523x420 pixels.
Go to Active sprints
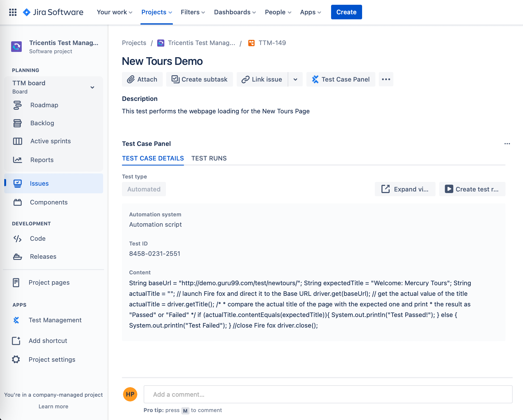coord(54,141)
